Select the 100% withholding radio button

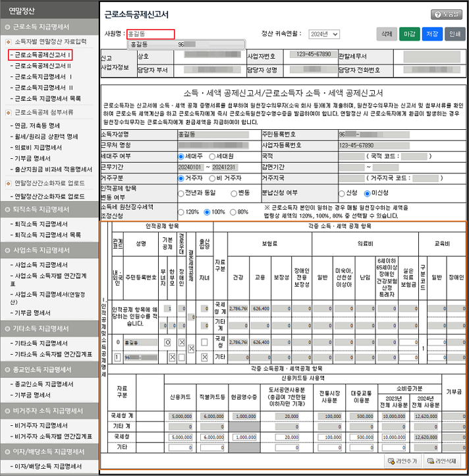207,212
